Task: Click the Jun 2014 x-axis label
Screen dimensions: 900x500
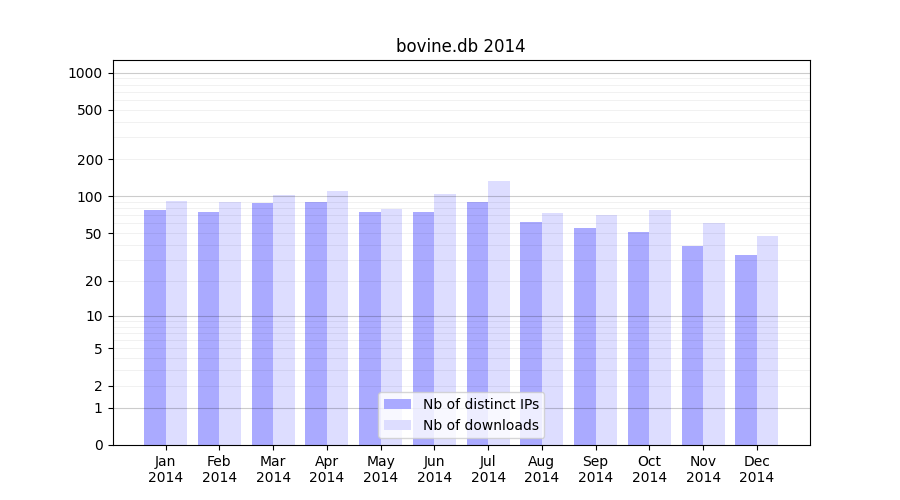Action: [x=434, y=469]
